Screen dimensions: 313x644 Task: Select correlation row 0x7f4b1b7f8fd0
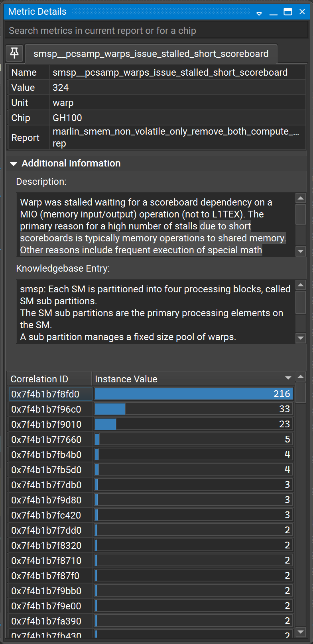click(x=50, y=394)
